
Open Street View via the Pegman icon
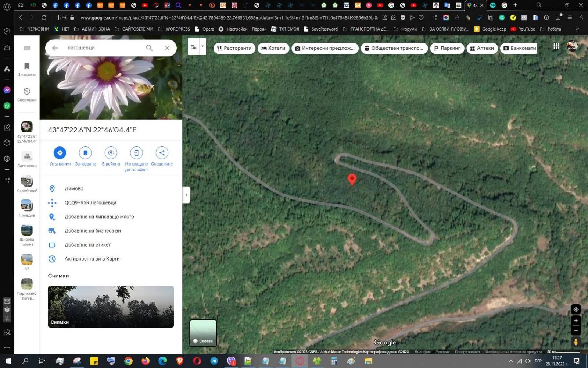point(576,342)
